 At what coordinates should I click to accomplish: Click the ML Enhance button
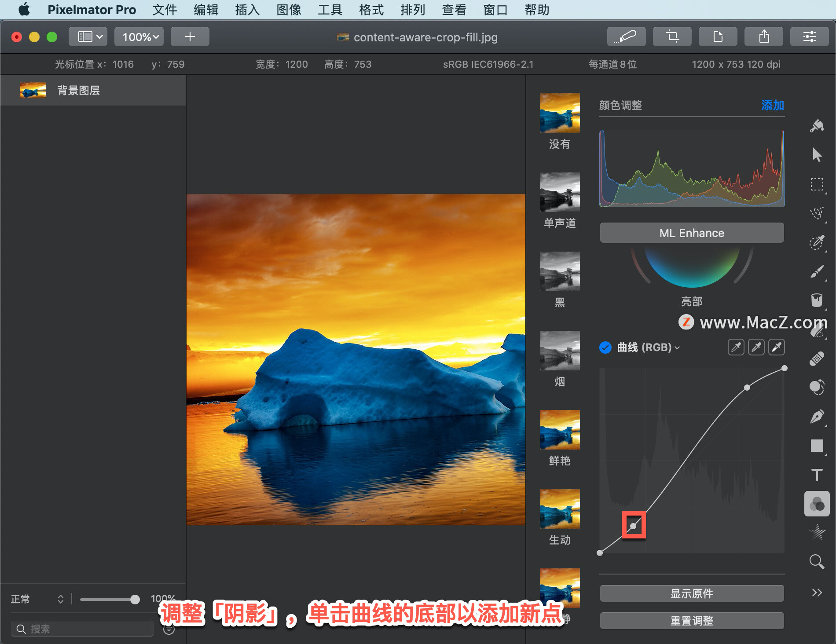point(691,233)
